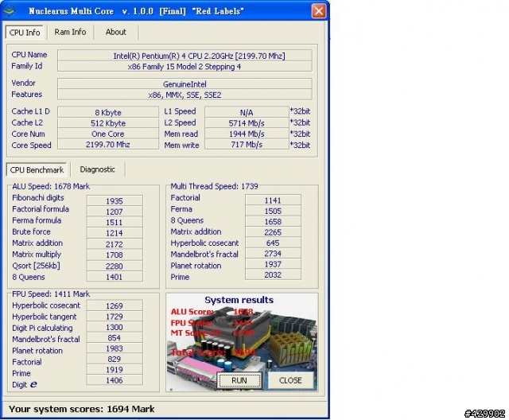Click the GenuineIntel vendor field

click(x=185, y=84)
